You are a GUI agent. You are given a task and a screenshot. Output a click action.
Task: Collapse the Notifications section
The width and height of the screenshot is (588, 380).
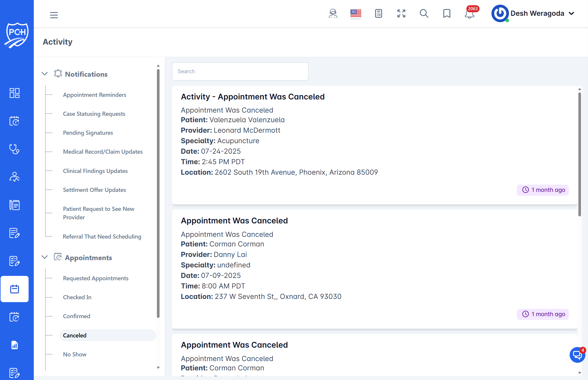(x=45, y=74)
